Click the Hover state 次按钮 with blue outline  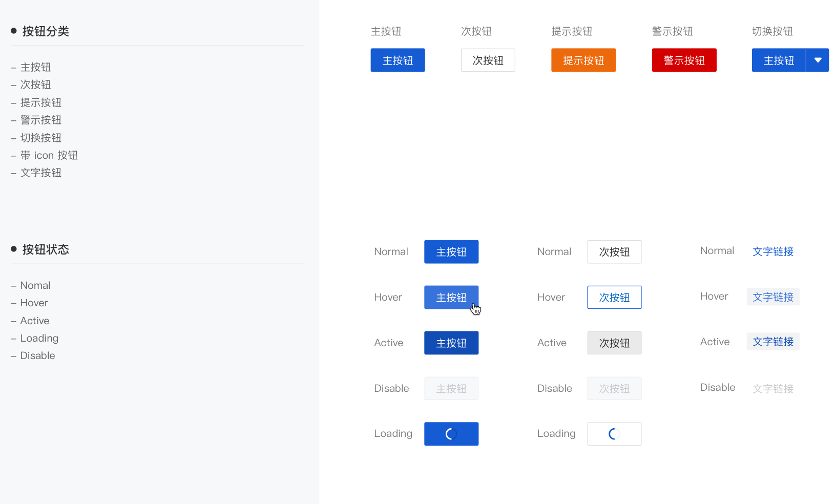click(x=614, y=298)
